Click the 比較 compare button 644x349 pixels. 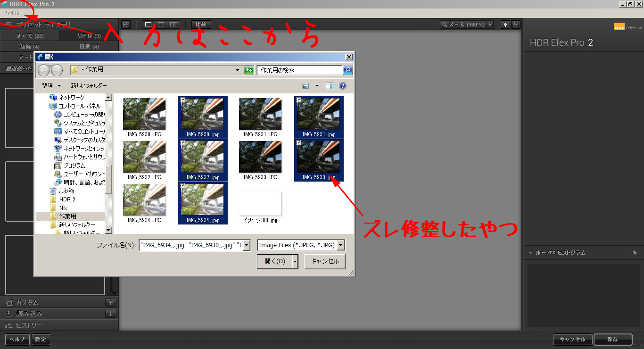coord(201,24)
